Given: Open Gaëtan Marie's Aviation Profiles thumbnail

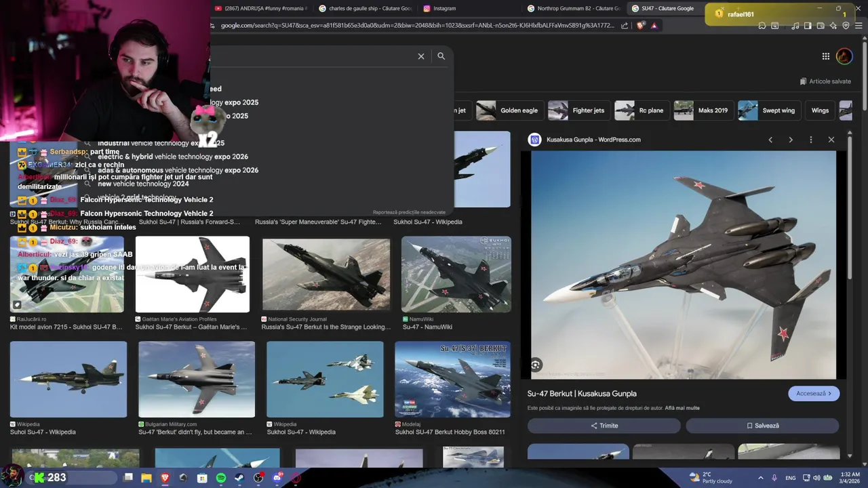Looking at the screenshot, I should (x=193, y=274).
